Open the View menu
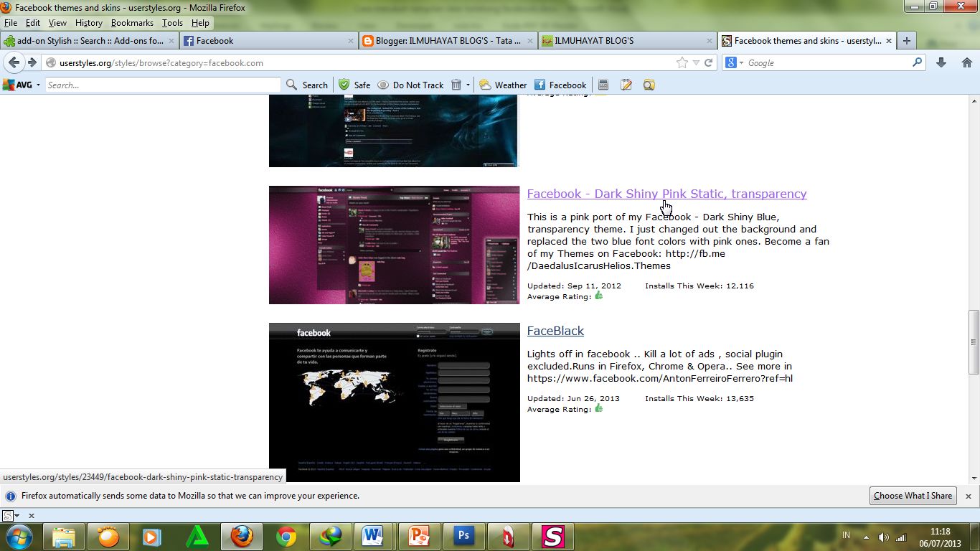Image resolution: width=980 pixels, height=551 pixels. click(x=57, y=23)
